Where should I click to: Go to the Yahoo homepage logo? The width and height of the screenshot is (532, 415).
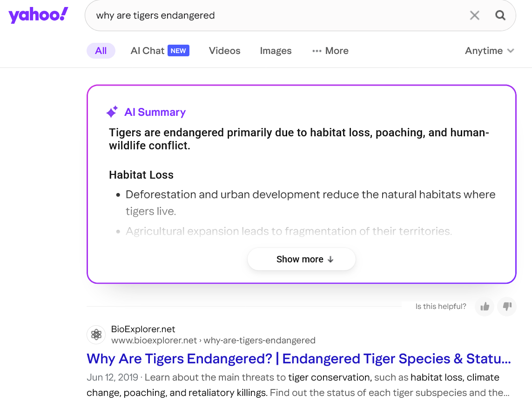point(38,15)
